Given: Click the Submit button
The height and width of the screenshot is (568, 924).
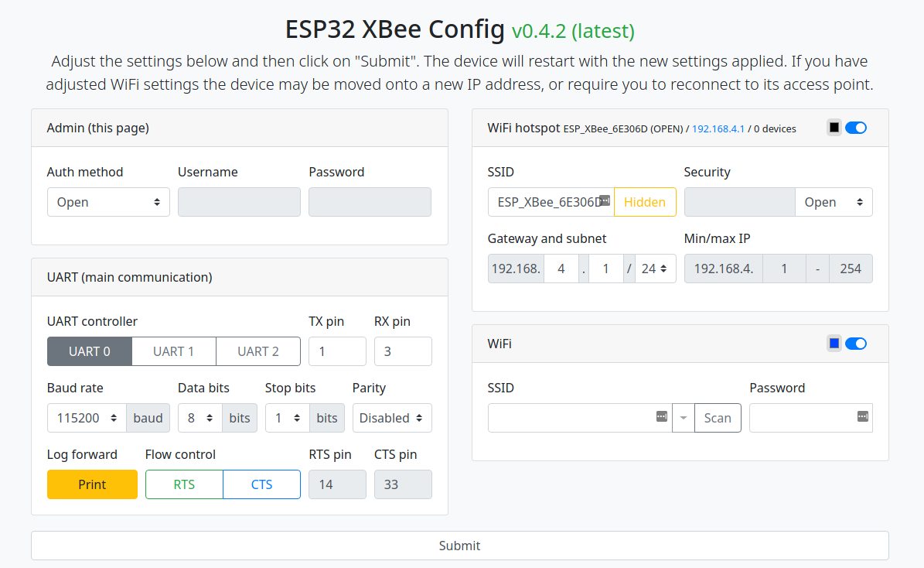Looking at the screenshot, I should coord(459,545).
